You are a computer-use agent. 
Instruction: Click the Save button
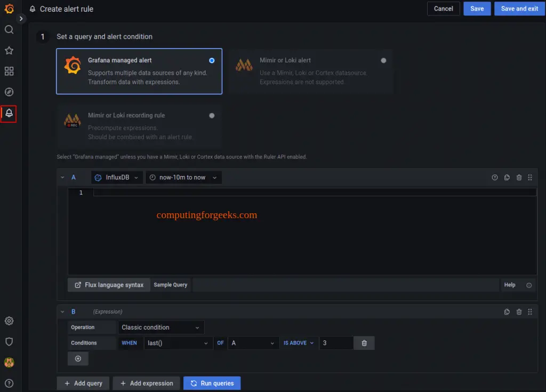477,9
